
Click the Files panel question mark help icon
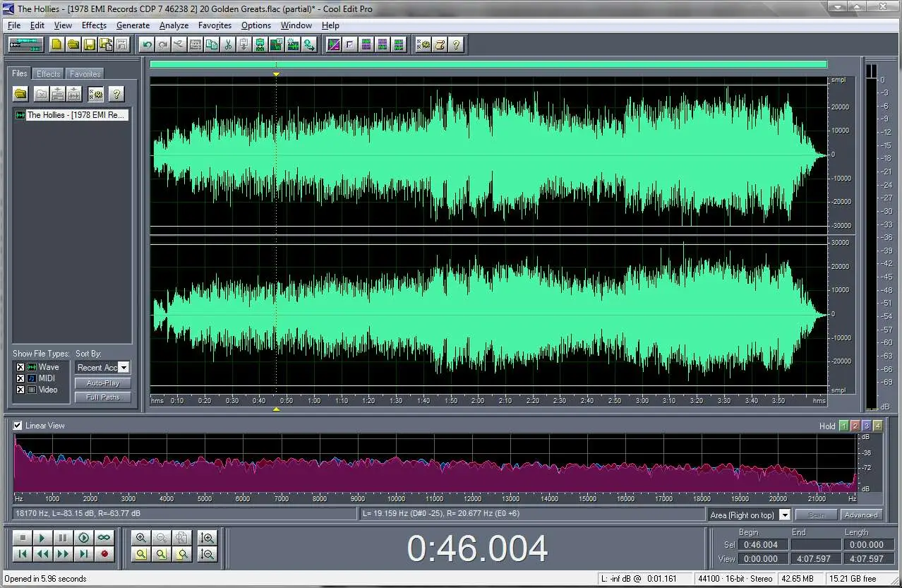tap(116, 94)
